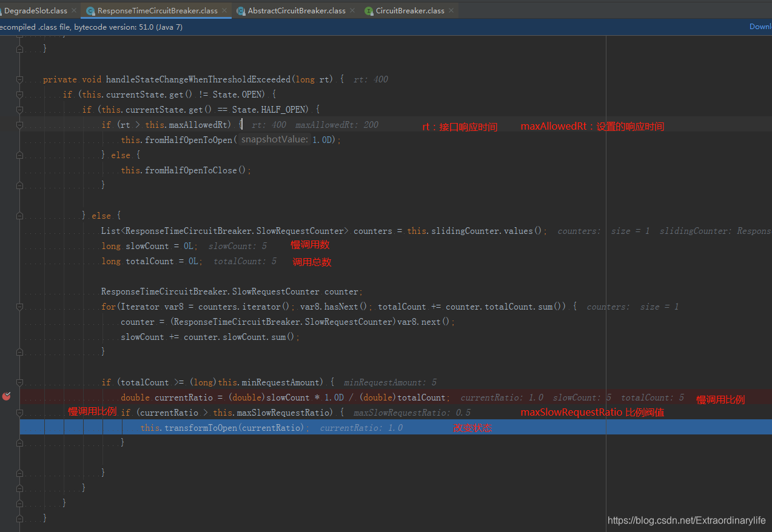Image resolution: width=772 pixels, height=532 pixels.
Task: Collapse the totalCount >= minRequestAmount block
Action: coord(19,382)
